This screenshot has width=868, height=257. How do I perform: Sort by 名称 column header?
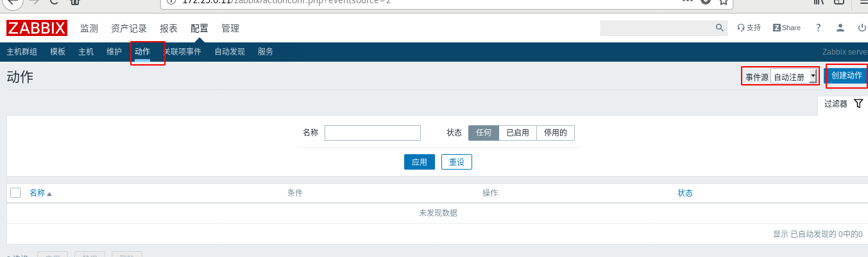(x=40, y=193)
